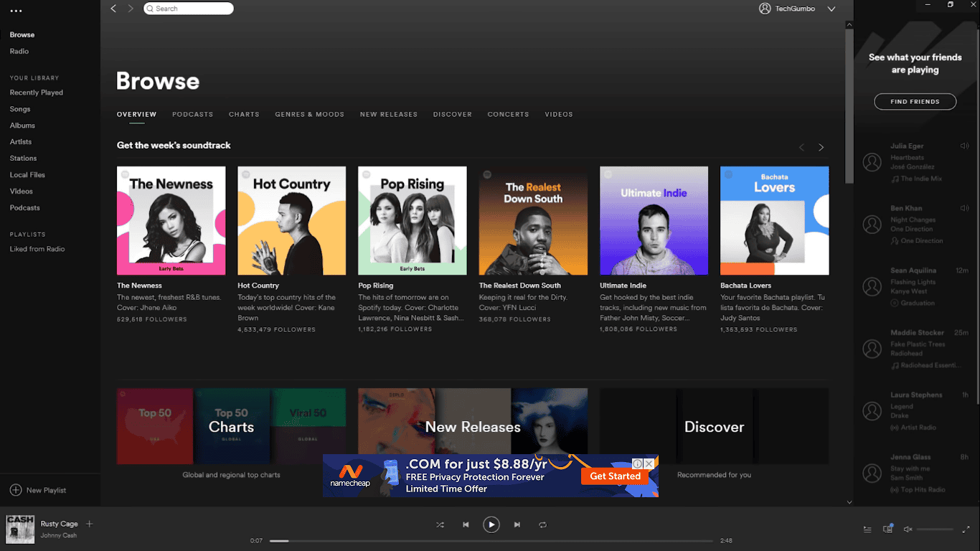The height and width of the screenshot is (551, 980).
Task: Switch to the Charts tab
Action: 244,114
